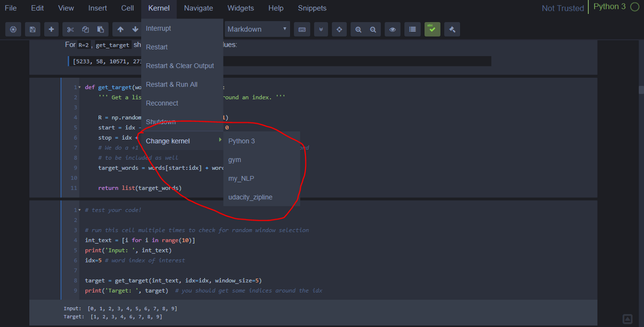Screen dimensions: 644x327
Task: Click the 'return list(target_words)' code line
Action: coord(140,188)
